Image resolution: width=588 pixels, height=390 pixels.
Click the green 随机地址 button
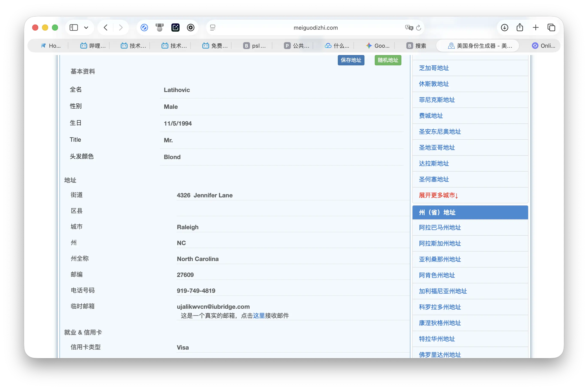[388, 60]
